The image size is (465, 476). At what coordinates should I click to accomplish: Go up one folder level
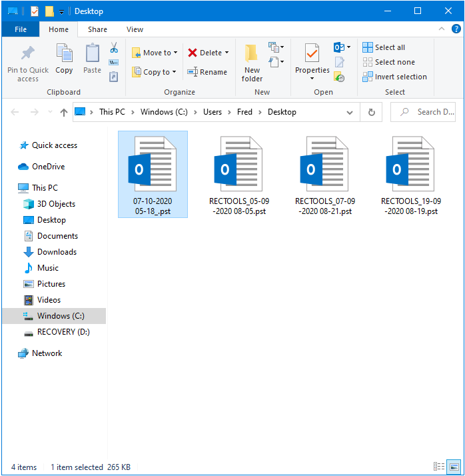coord(64,112)
